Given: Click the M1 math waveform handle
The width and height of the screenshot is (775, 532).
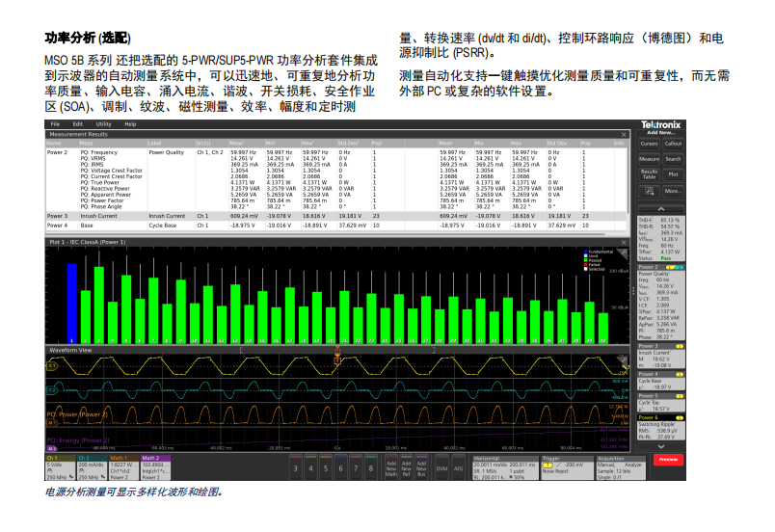Looking at the screenshot, I should coord(52,423).
